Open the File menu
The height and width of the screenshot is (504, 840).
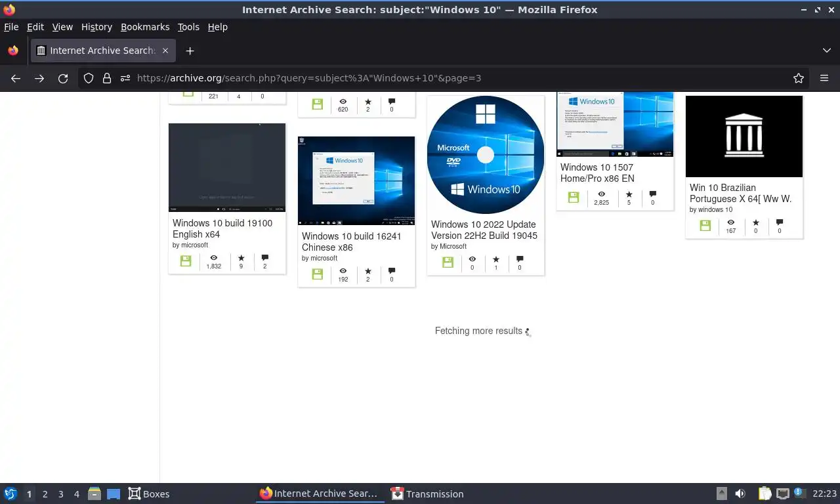click(11, 27)
